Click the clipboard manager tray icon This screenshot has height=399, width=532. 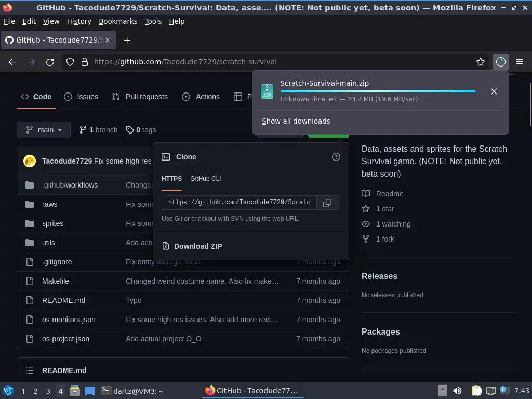[476, 391]
